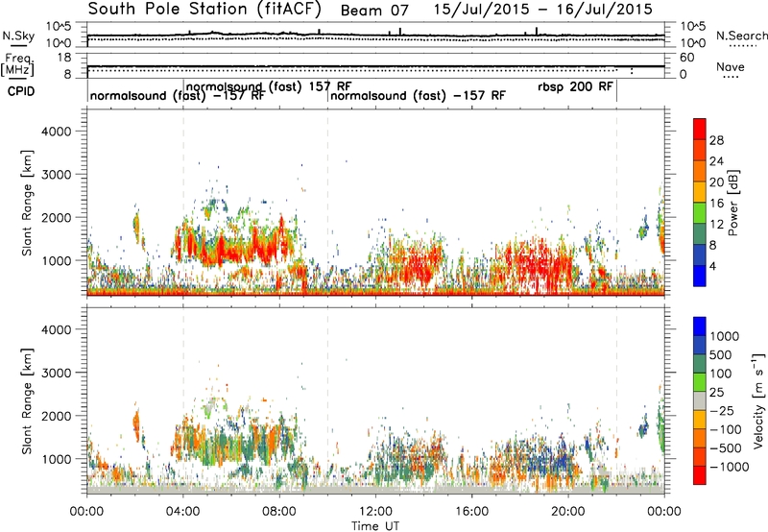
Task: Click the 'Beam 07' label
Action: click(374, 11)
